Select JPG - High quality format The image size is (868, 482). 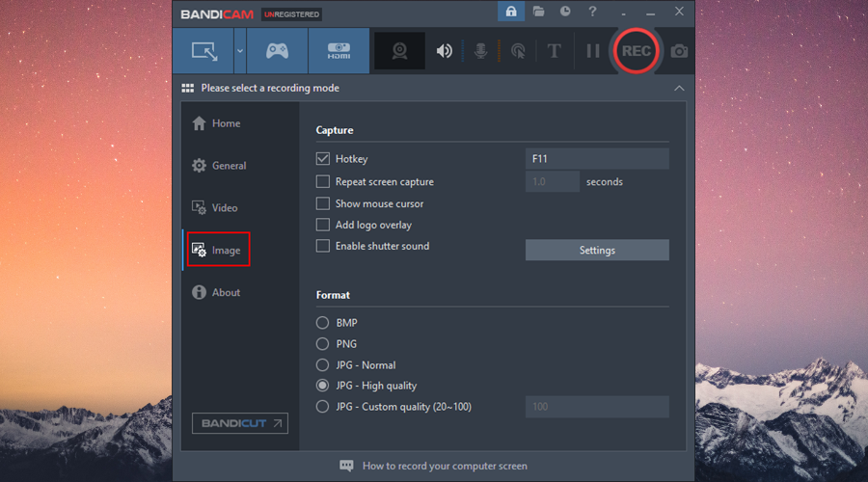322,386
